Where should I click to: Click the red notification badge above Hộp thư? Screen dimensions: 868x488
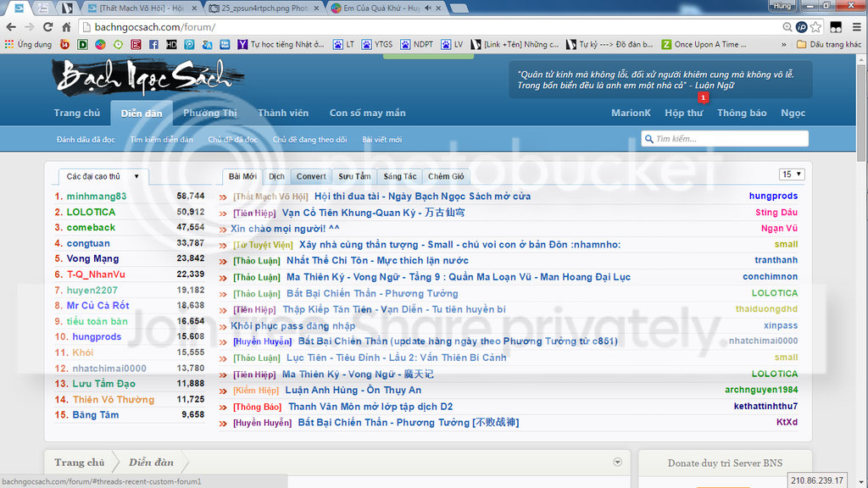pyautogui.click(x=703, y=98)
